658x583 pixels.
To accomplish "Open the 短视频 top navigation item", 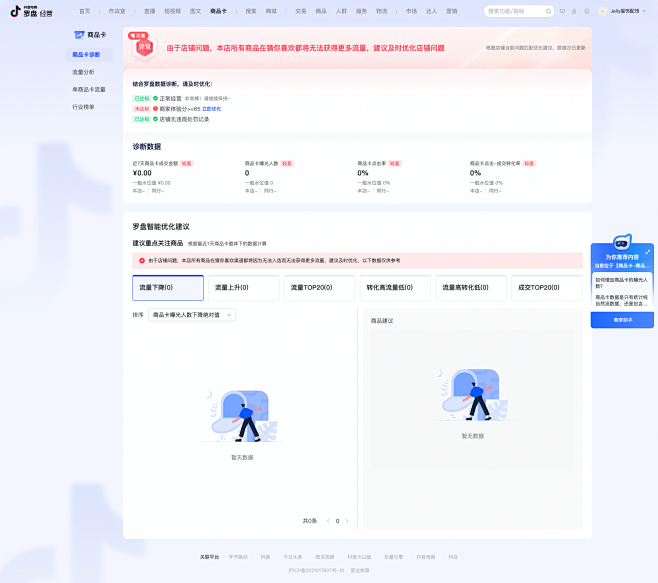I will (x=172, y=11).
